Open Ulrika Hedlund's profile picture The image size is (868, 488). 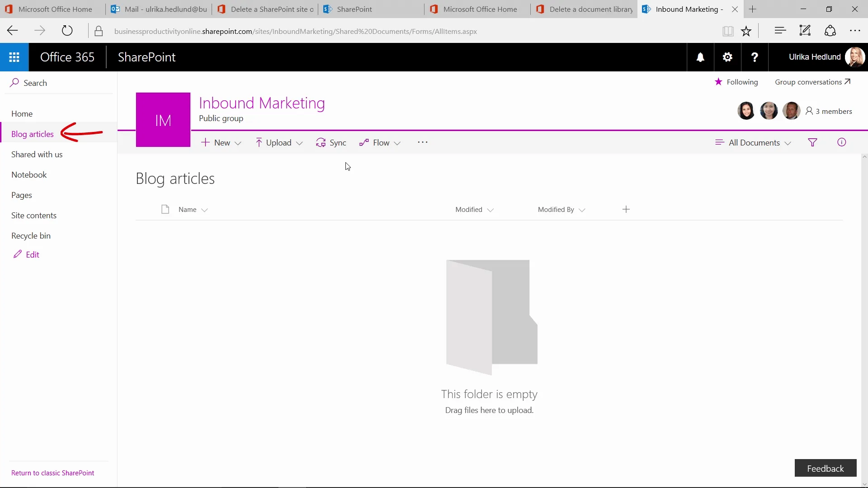pos(854,57)
